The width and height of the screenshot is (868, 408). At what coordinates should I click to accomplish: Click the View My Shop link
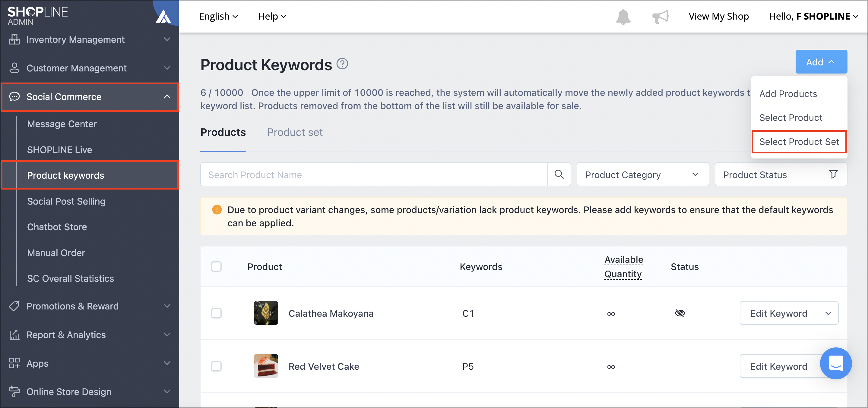[x=718, y=16]
